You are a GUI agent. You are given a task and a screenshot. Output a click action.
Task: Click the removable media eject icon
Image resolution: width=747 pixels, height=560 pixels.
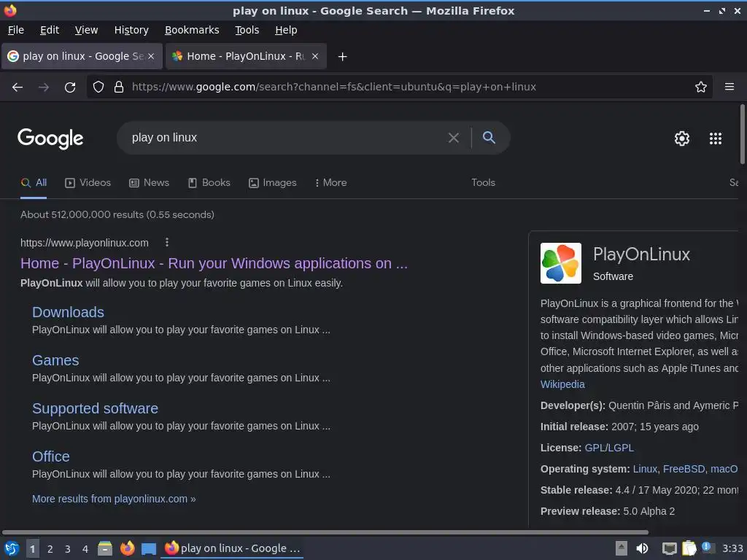[622, 548]
